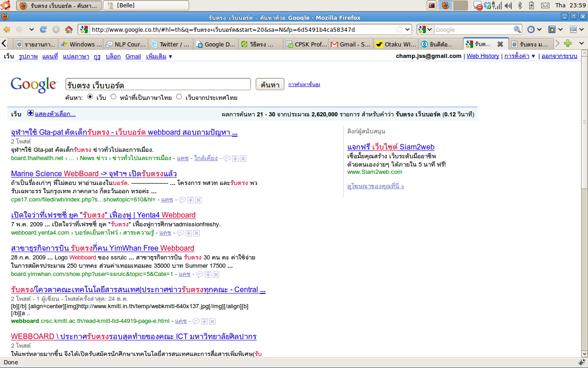Click the magnifier in the Firefox search box
588x368 pixels.
pos(517,29)
